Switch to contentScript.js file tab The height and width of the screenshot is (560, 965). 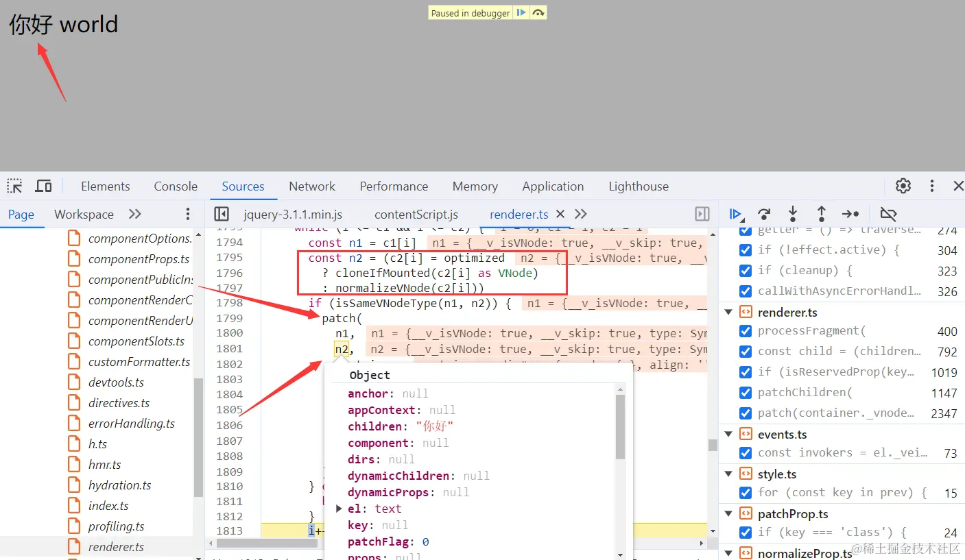pyautogui.click(x=416, y=214)
